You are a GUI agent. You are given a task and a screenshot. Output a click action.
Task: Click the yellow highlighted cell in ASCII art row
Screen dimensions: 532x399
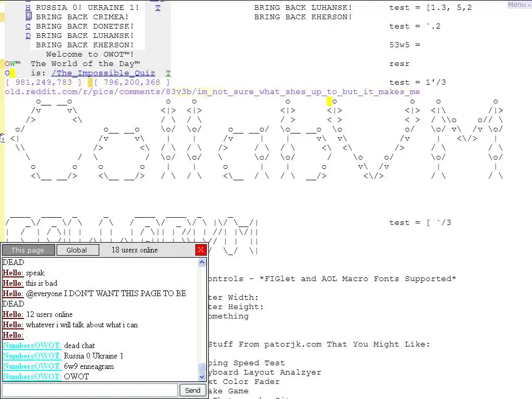[329, 101]
